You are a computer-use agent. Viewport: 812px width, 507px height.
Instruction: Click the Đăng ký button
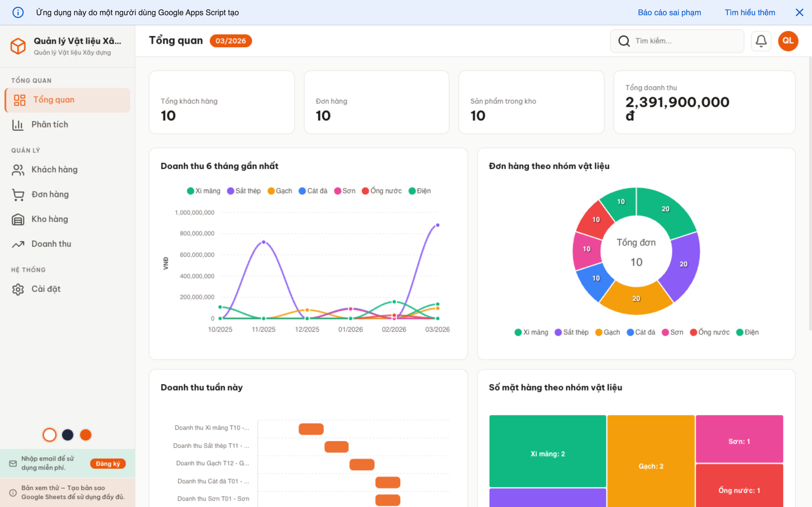pyautogui.click(x=108, y=463)
